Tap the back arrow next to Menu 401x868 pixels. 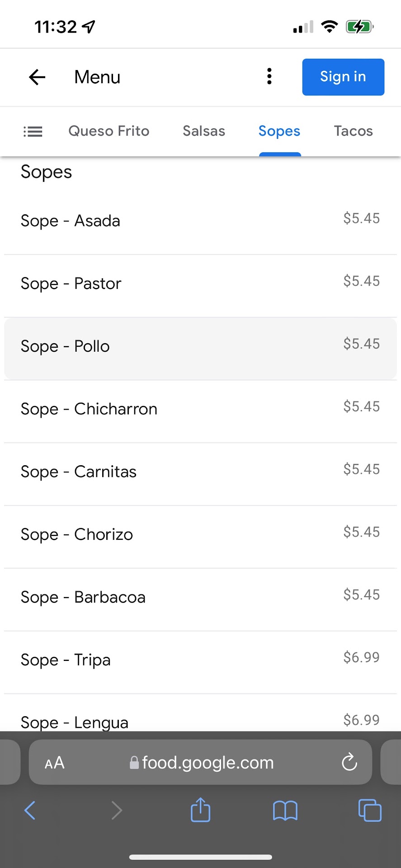(37, 77)
